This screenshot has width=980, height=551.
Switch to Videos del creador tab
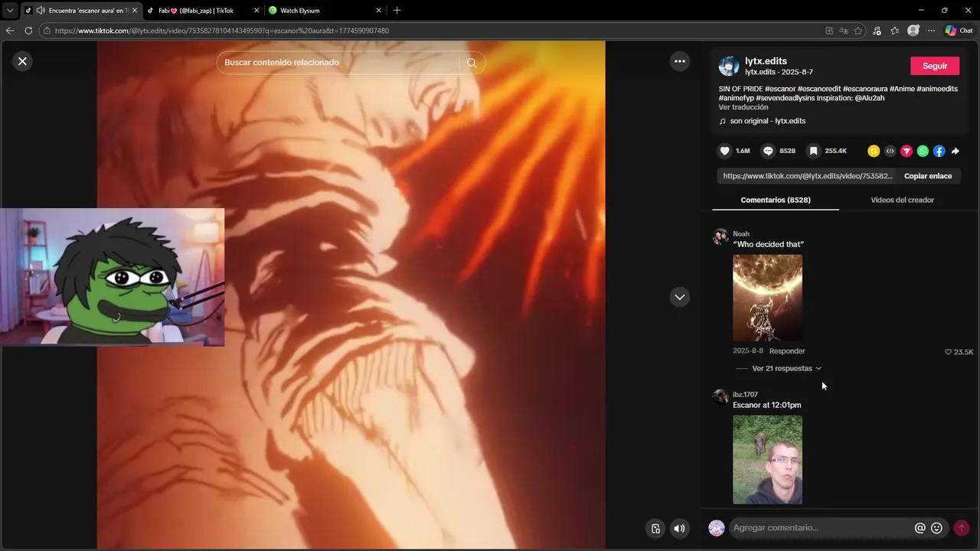coord(902,200)
